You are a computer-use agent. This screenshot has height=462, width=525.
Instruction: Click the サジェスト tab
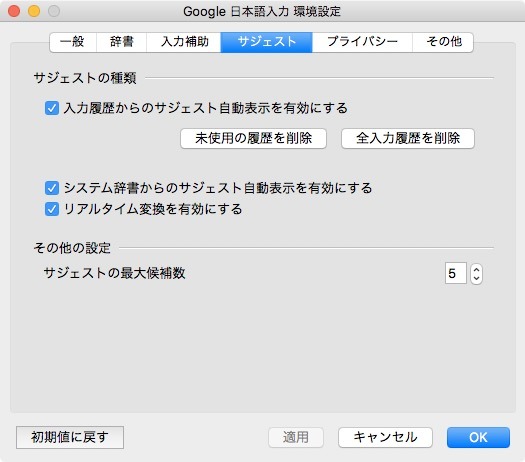click(267, 42)
